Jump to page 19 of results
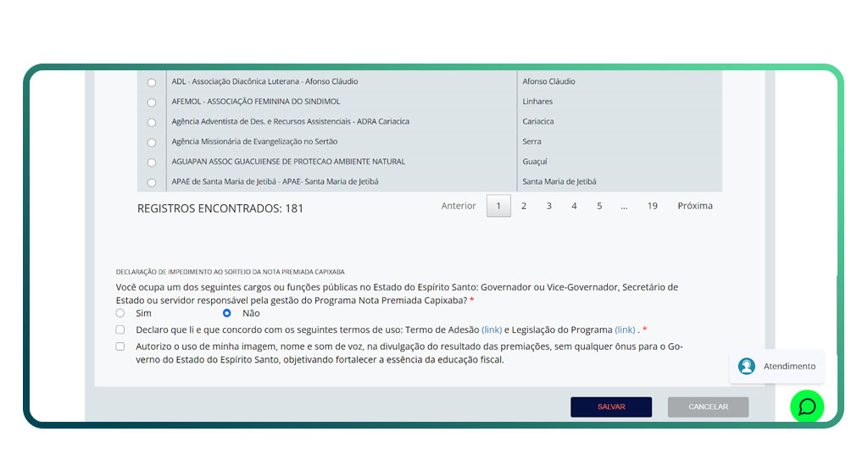 pyautogui.click(x=652, y=206)
